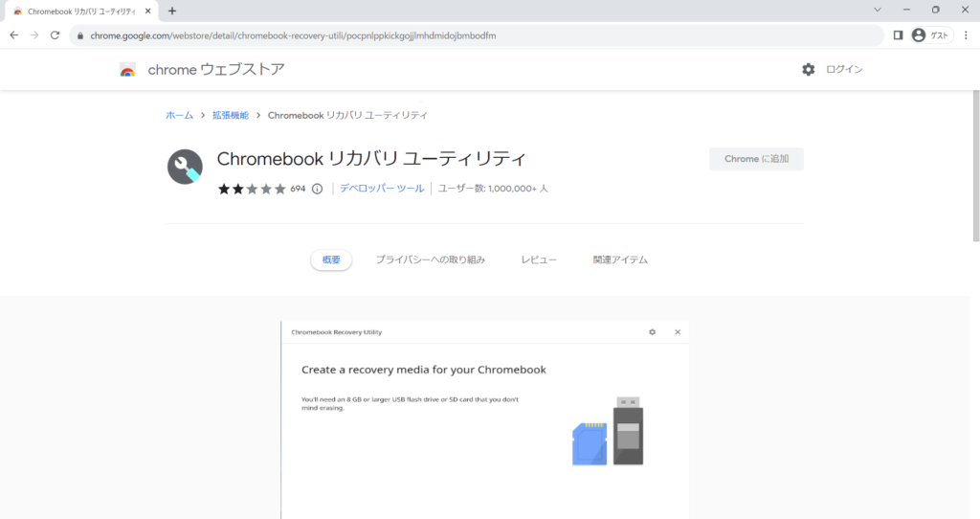Click the Chrome Web Store rainbow logo

pos(127,70)
